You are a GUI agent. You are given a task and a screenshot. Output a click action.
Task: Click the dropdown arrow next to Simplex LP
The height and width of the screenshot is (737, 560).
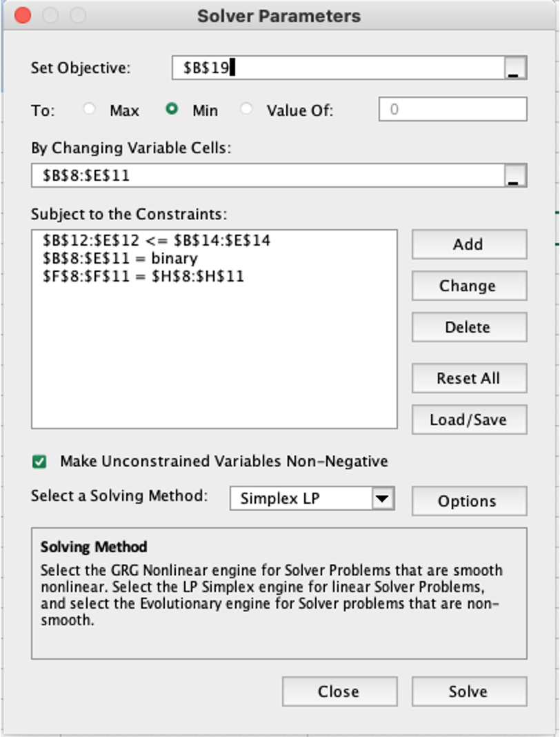coord(383,498)
